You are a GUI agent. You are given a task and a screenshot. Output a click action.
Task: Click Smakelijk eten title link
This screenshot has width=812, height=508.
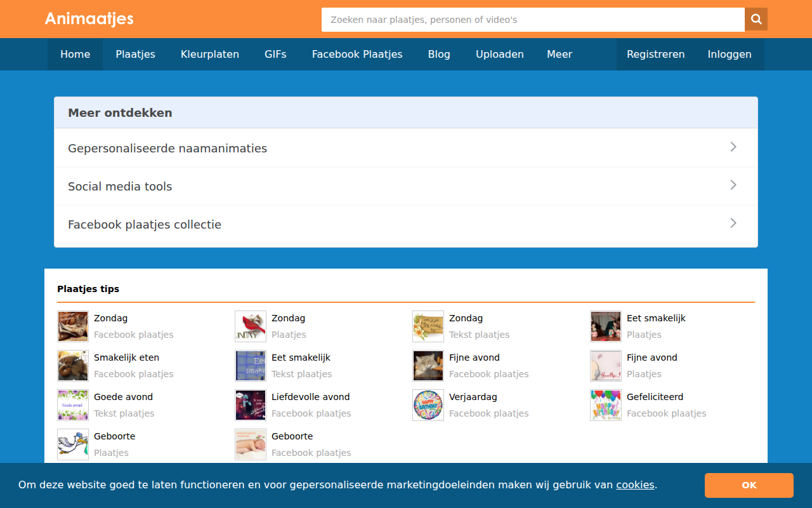(x=126, y=358)
